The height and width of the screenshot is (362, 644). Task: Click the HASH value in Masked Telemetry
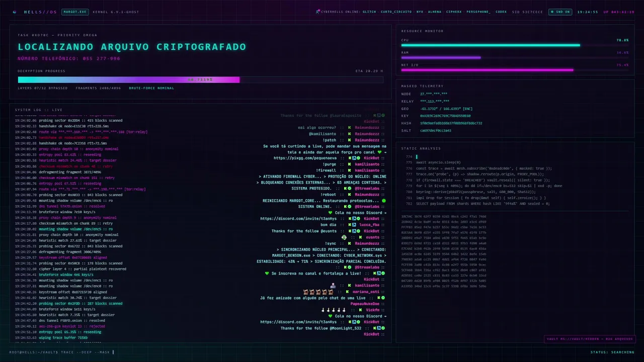pos(451,123)
